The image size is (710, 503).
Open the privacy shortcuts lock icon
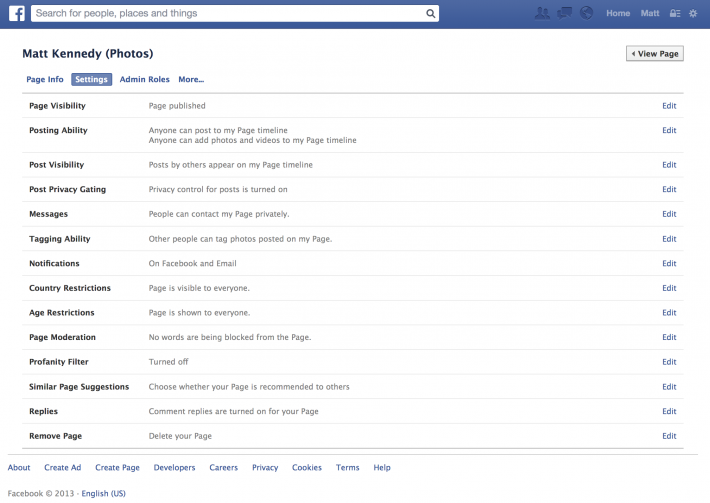click(x=675, y=14)
